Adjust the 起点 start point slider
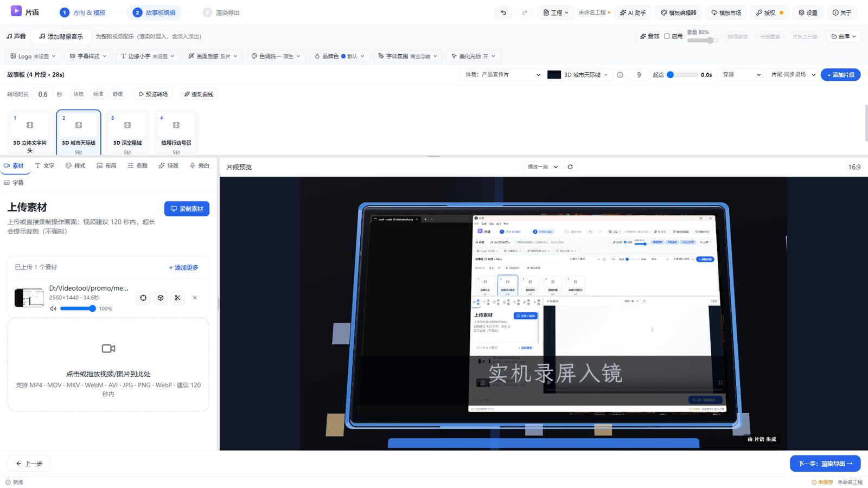The height and width of the screenshot is (488, 868). tap(682, 75)
